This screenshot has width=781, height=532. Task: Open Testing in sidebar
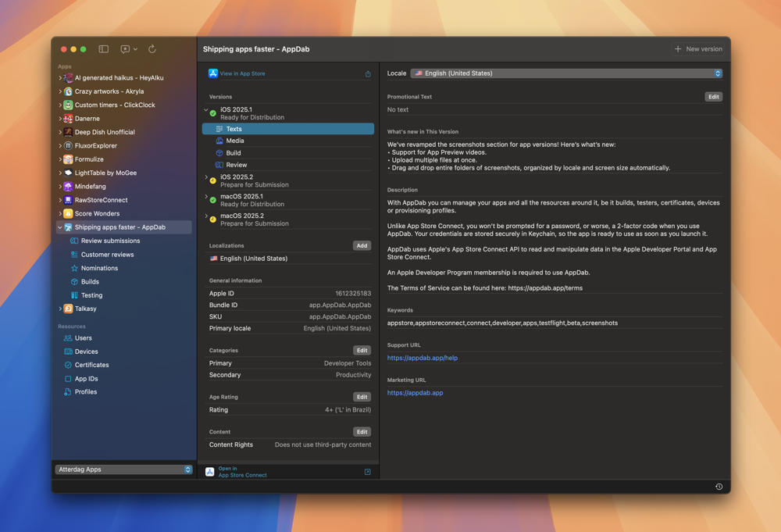pos(91,295)
